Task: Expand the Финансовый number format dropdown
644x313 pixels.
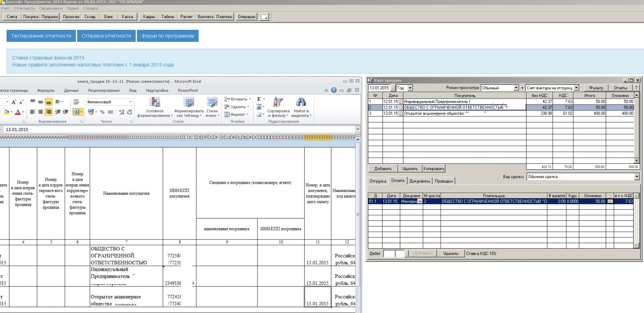Action: tap(130, 102)
